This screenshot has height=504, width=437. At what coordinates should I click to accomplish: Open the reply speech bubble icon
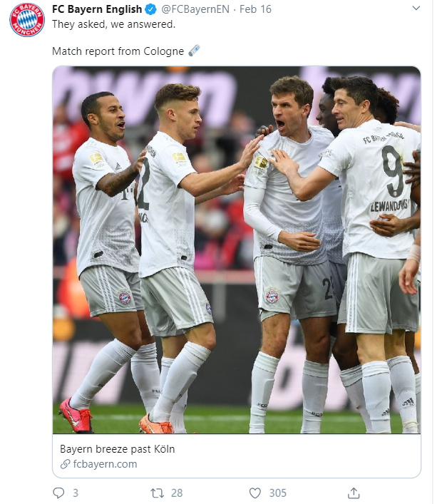click(x=58, y=493)
